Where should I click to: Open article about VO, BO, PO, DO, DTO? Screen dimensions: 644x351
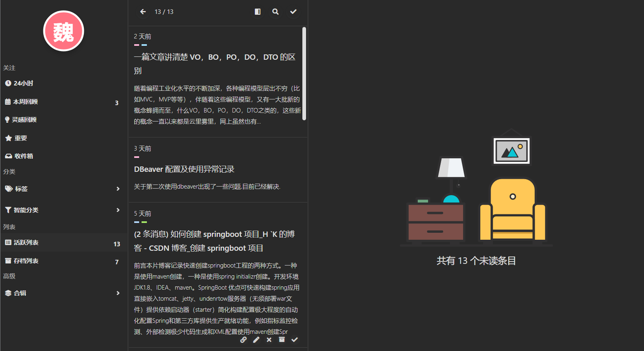[215, 64]
